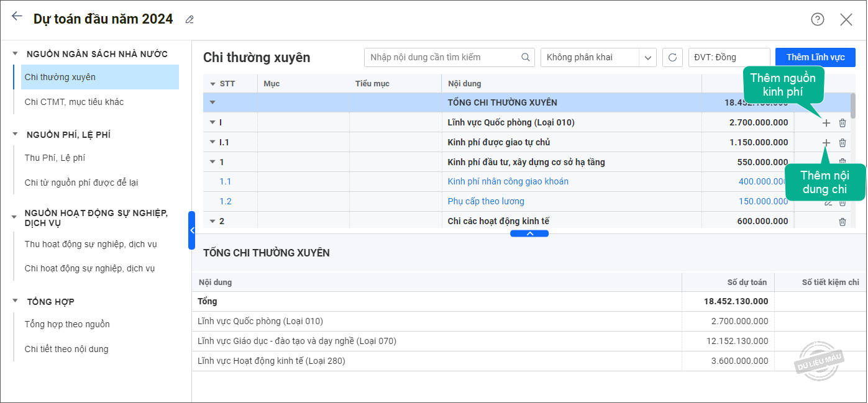Open the Không phân khai dropdown

pos(648,58)
